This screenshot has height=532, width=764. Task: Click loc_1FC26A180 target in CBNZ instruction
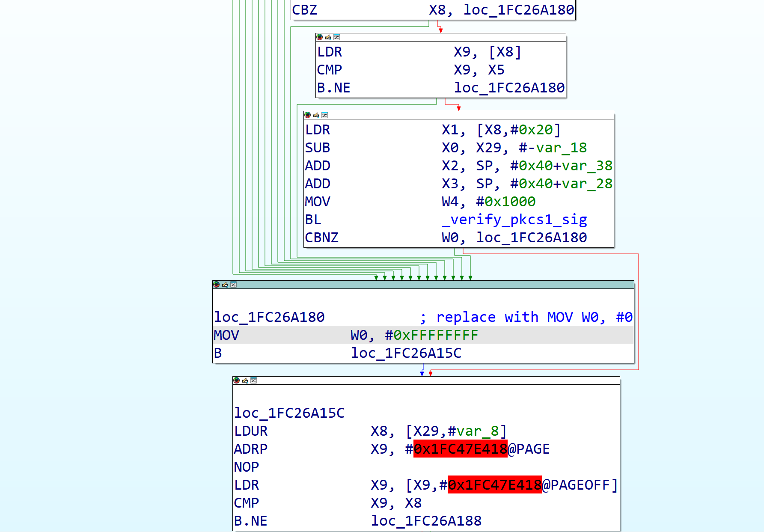point(531,238)
